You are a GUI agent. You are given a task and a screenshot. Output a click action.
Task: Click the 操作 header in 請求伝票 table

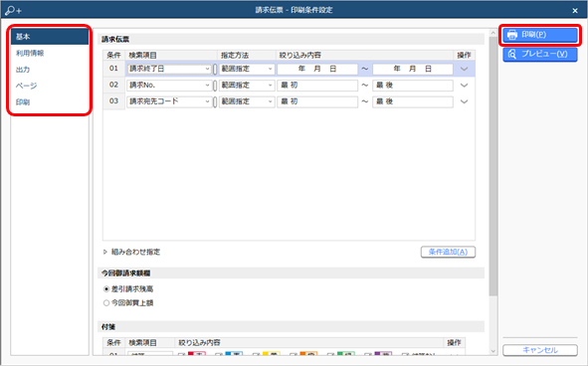[x=464, y=55]
